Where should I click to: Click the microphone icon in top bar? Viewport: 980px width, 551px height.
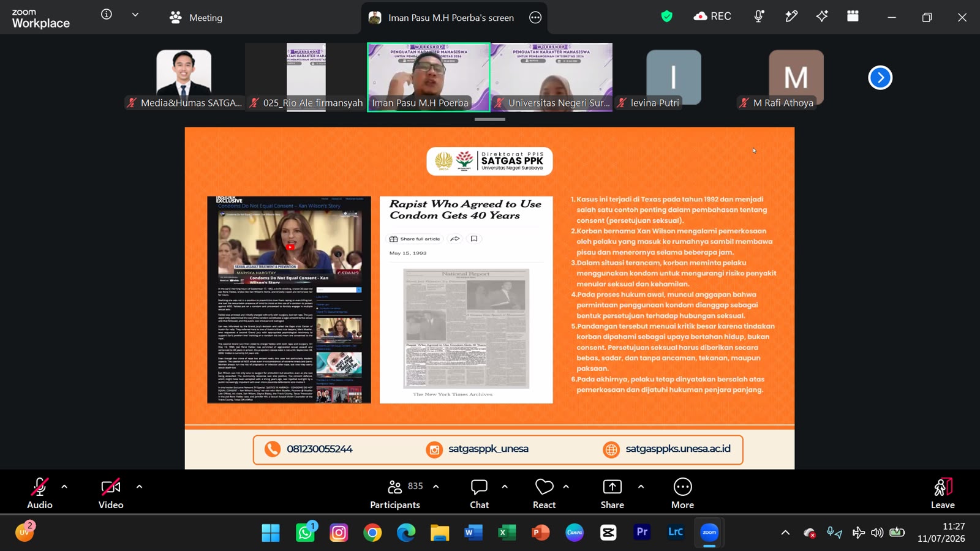click(759, 17)
